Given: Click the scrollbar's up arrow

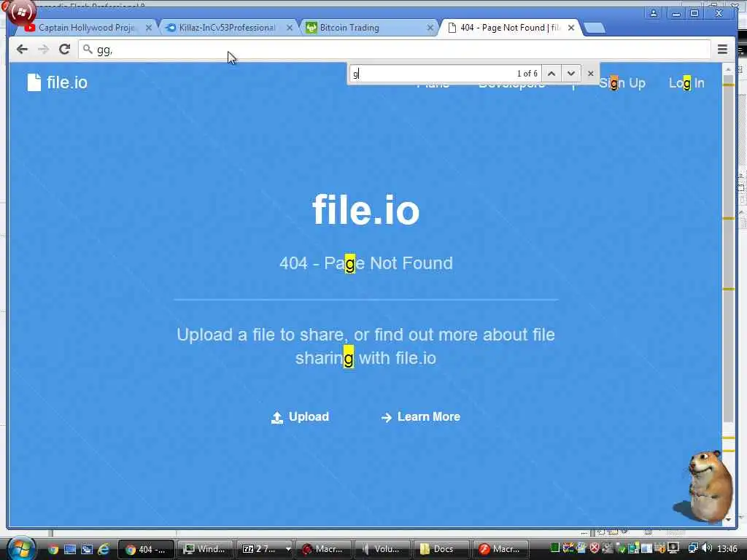Looking at the screenshot, I should pos(729,69).
